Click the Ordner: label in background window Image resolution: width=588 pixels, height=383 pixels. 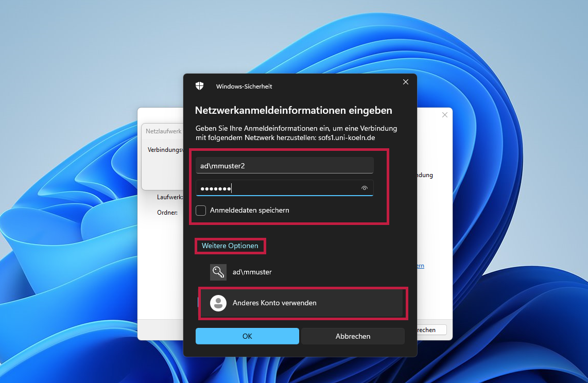(x=167, y=213)
